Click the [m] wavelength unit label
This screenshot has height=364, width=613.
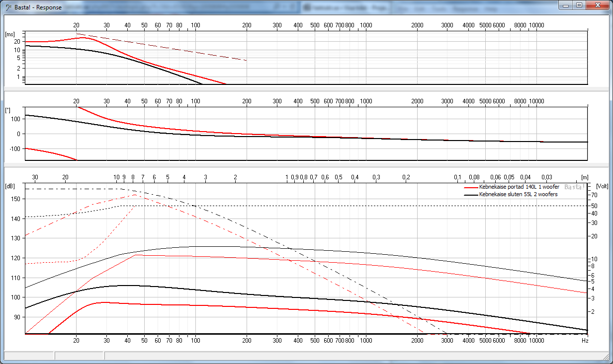click(585, 177)
